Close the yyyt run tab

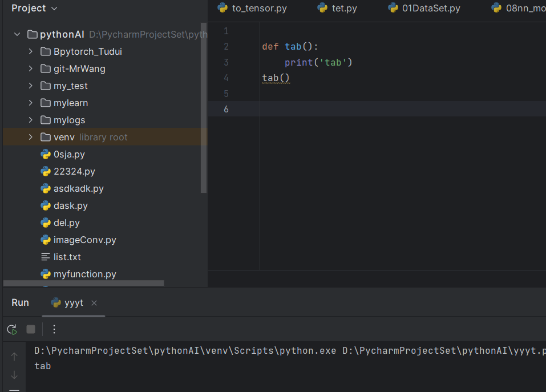(x=94, y=303)
